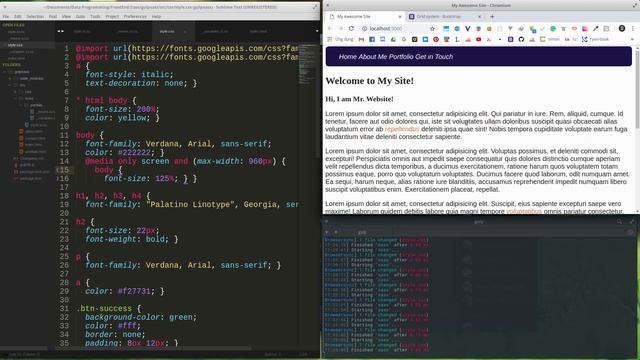
Task: Switch to the My Awesome Site tab
Action: point(364,17)
